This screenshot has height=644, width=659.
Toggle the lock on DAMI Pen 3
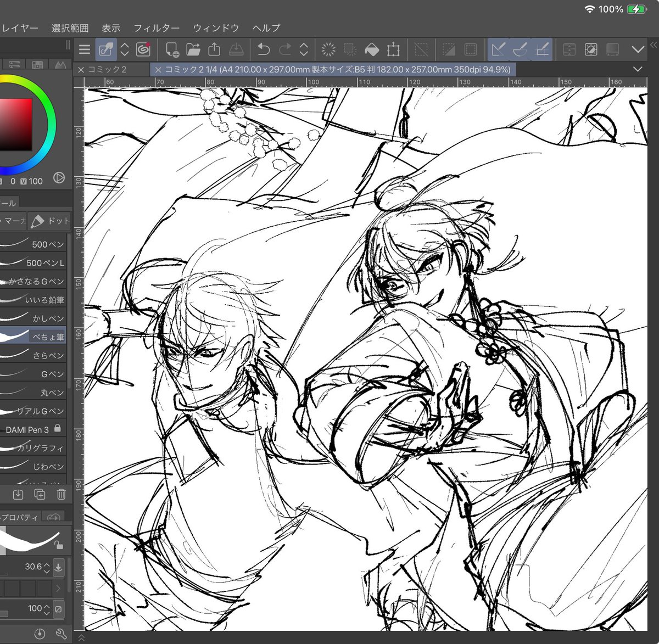(58, 429)
